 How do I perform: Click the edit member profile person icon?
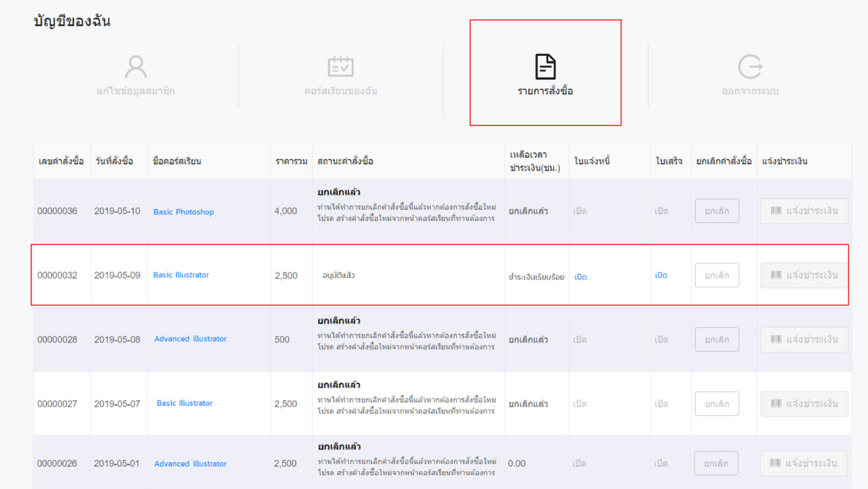pyautogui.click(x=135, y=66)
